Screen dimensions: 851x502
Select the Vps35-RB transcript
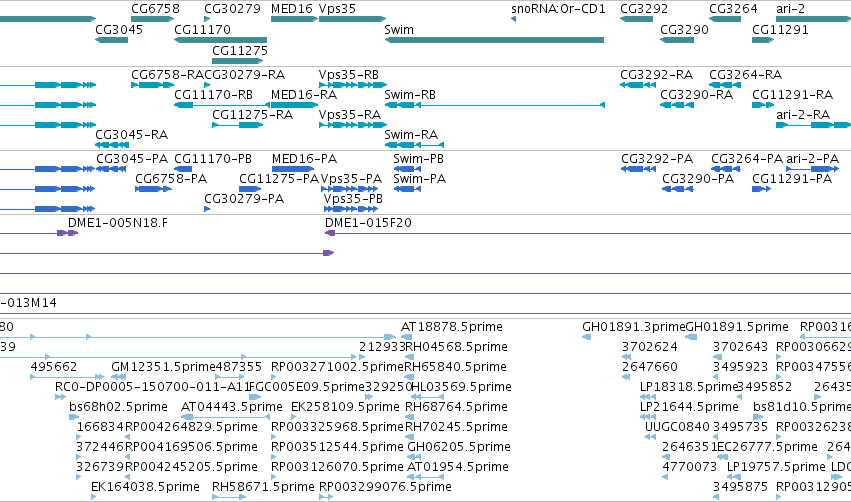tap(353, 85)
